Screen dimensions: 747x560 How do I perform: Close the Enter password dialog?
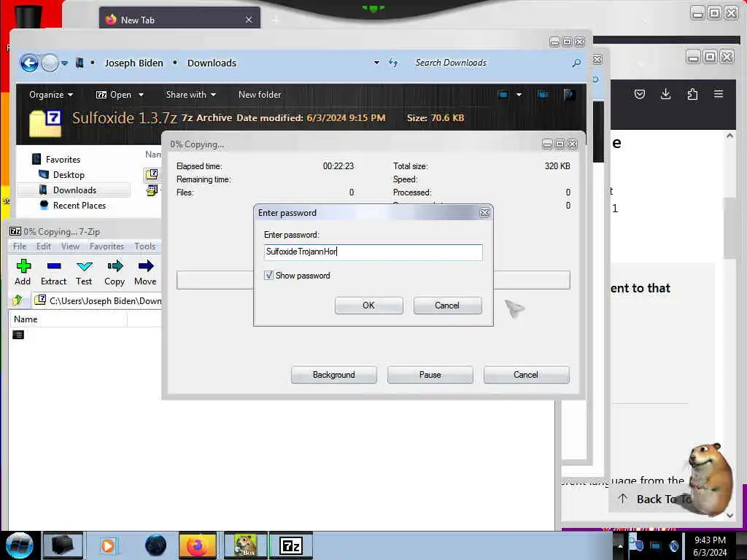(484, 213)
